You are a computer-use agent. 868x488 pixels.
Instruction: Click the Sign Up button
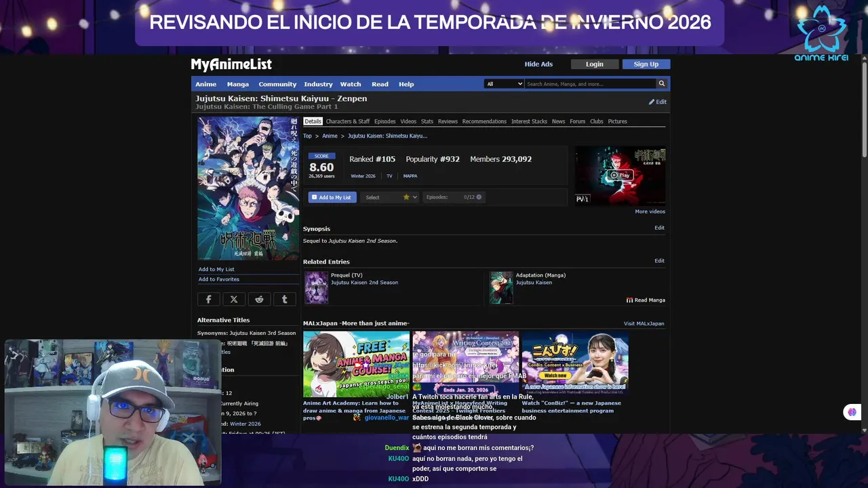click(646, 64)
